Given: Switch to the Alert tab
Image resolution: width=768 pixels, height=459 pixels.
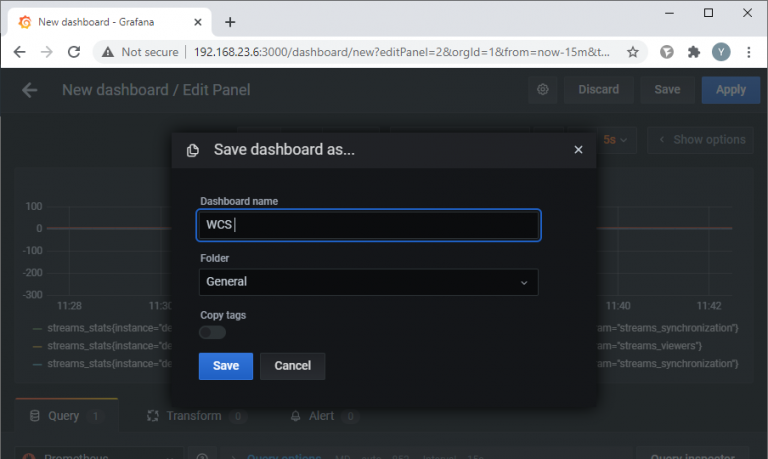Looking at the screenshot, I should pyautogui.click(x=318, y=416).
